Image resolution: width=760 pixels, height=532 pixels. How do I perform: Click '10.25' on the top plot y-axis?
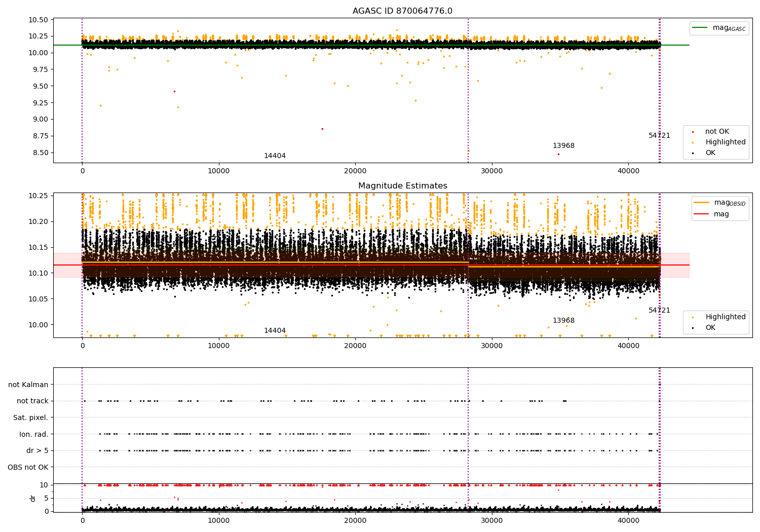click(38, 36)
